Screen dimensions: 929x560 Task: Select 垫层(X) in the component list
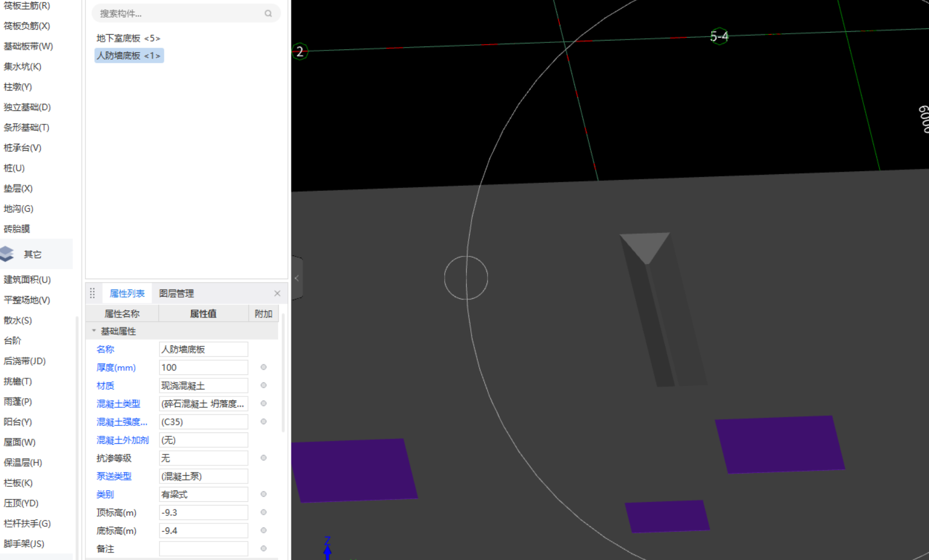pos(18,189)
